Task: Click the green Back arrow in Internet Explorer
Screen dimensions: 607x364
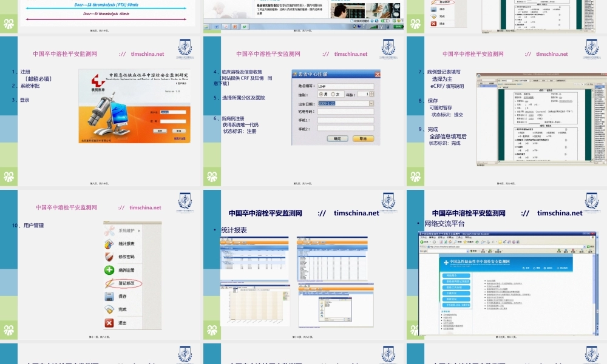Action: point(421,241)
